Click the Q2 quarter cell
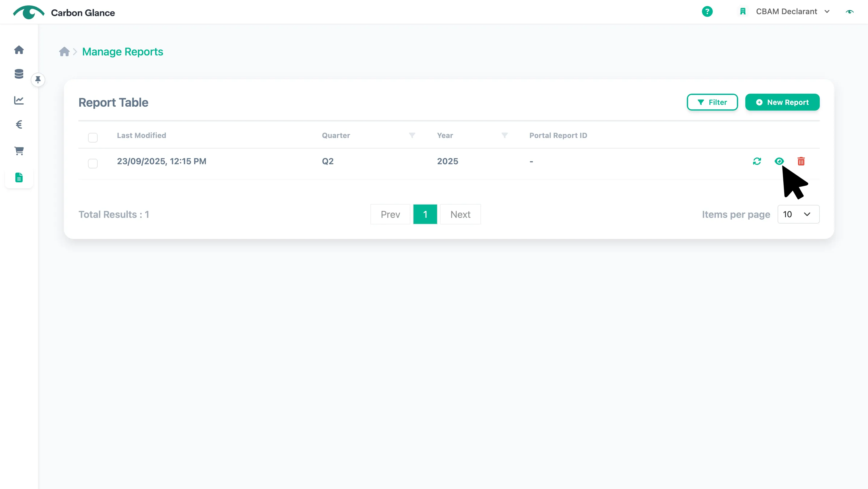This screenshot has width=868, height=489. pos(328,161)
